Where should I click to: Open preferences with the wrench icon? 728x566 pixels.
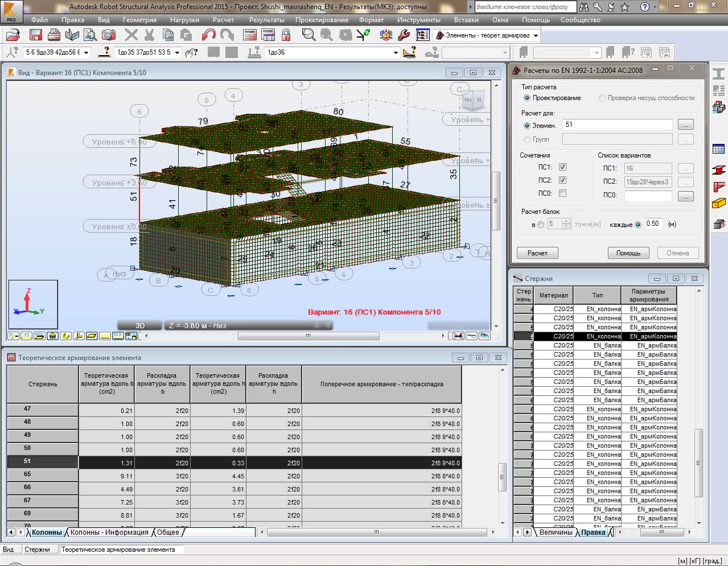point(403,34)
